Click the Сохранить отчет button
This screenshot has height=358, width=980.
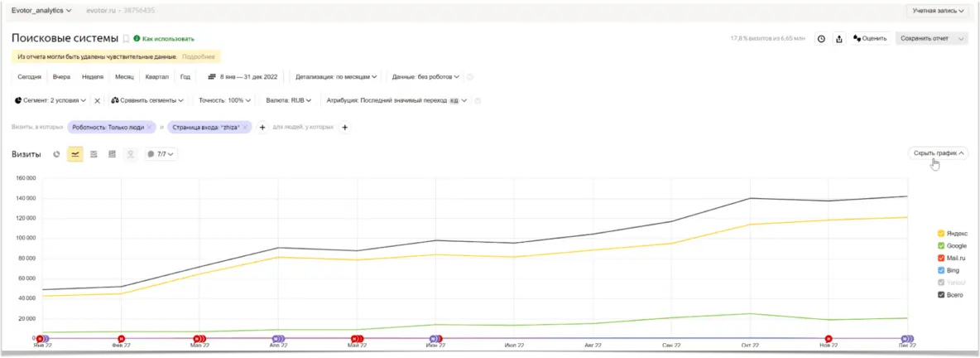pyautogui.click(x=924, y=38)
